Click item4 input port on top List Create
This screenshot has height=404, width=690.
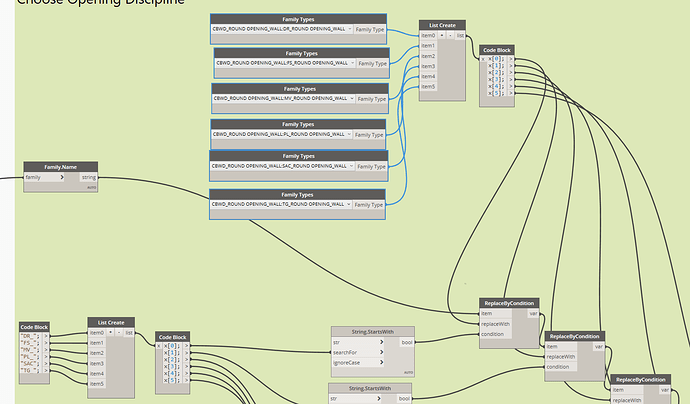428,76
